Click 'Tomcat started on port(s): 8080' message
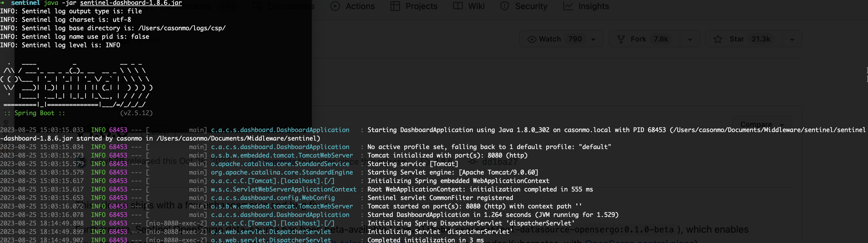 [x=475, y=206]
